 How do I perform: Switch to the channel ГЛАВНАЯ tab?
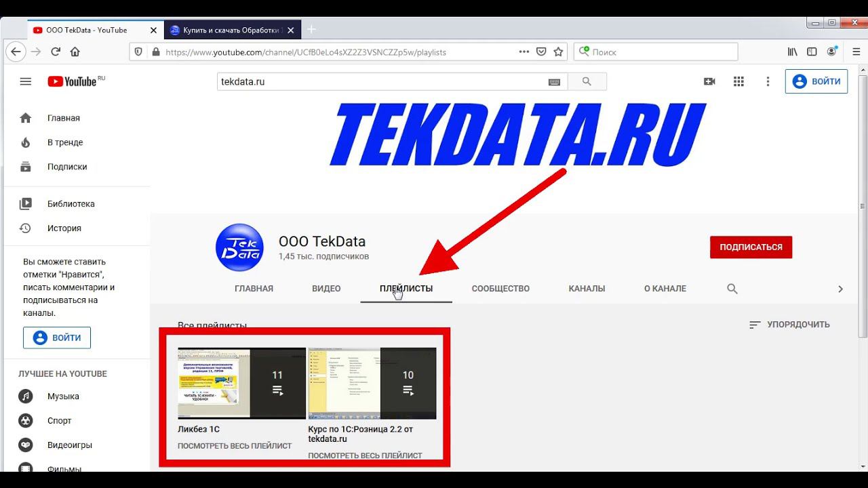254,288
